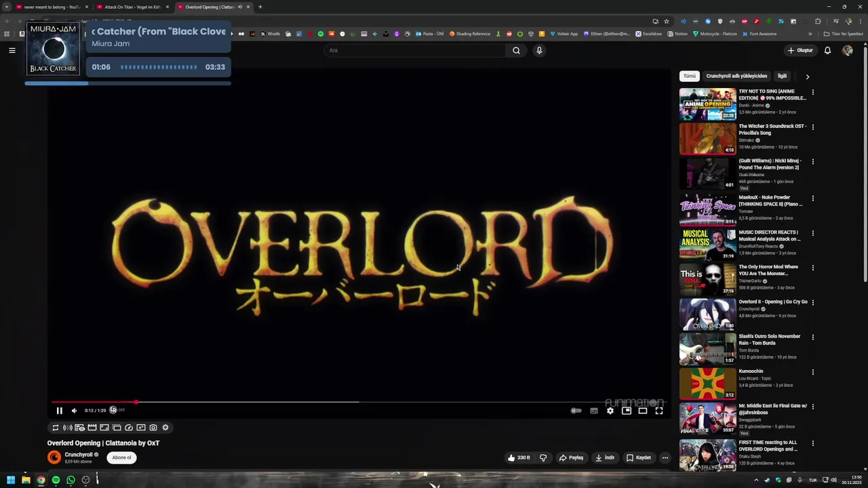Select 'Crunchyroll adlı yükleyiciden' filter chip
The width and height of the screenshot is (868, 488).
pos(736,76)
